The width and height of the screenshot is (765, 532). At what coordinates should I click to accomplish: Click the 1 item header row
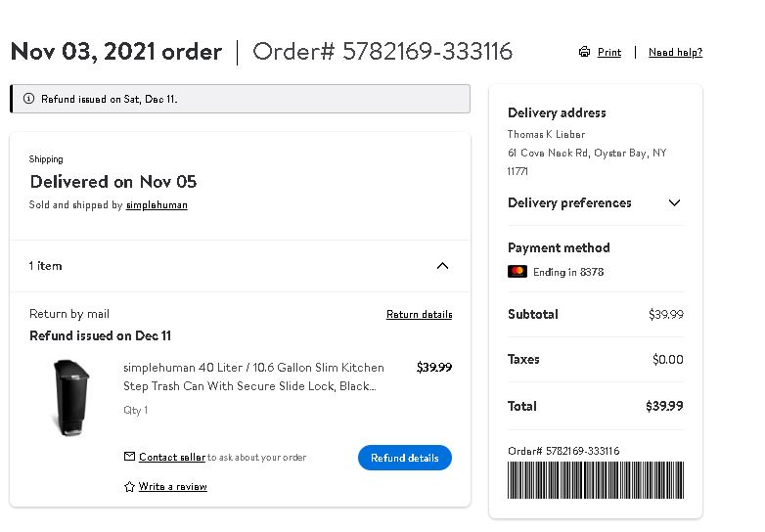(240, 266)
